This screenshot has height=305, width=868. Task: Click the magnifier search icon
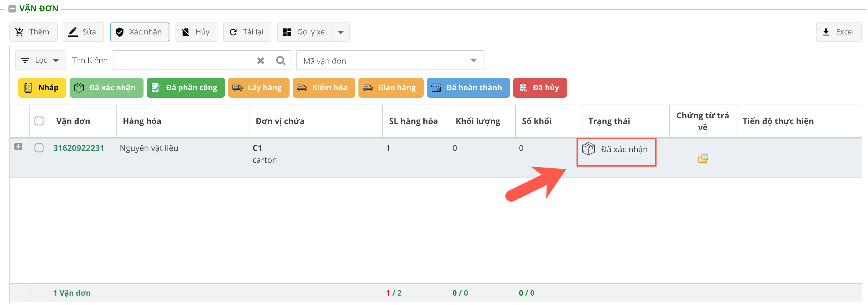pyautogui.click(x=280, y=61)
